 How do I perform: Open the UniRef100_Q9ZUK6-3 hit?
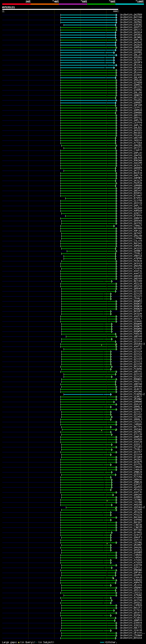(132, 344)
